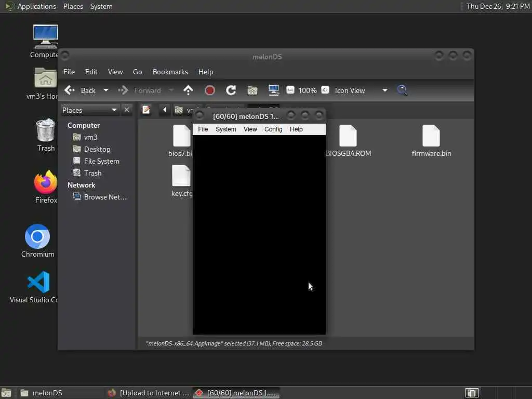The image size is (532, 399).
Task: Click the Show Desktop taskbar icon
Action: pyautogui.click(x=6, y=393)
